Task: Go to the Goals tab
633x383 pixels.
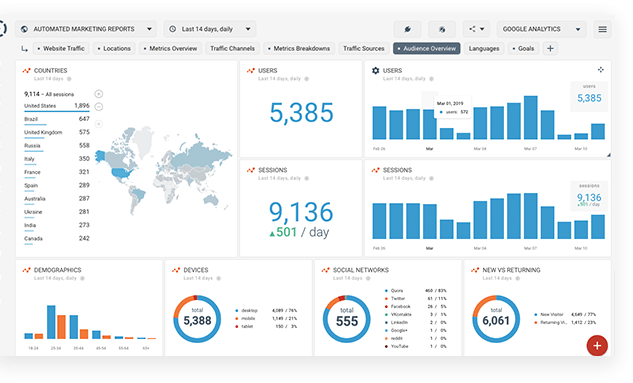Action: point(523,48)
